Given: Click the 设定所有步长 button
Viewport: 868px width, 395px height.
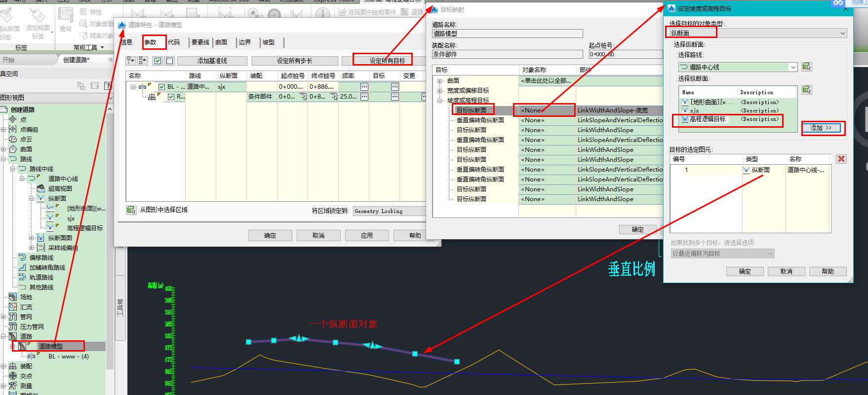Looking at the screenshot, I should pyautogui.click(x=295, y=61).
